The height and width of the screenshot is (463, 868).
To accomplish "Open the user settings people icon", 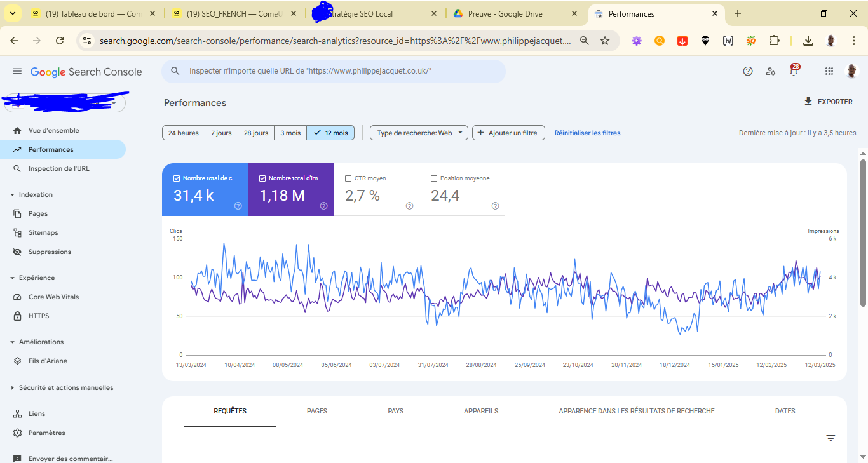I will pyautogui.click(x=771, y=72).
